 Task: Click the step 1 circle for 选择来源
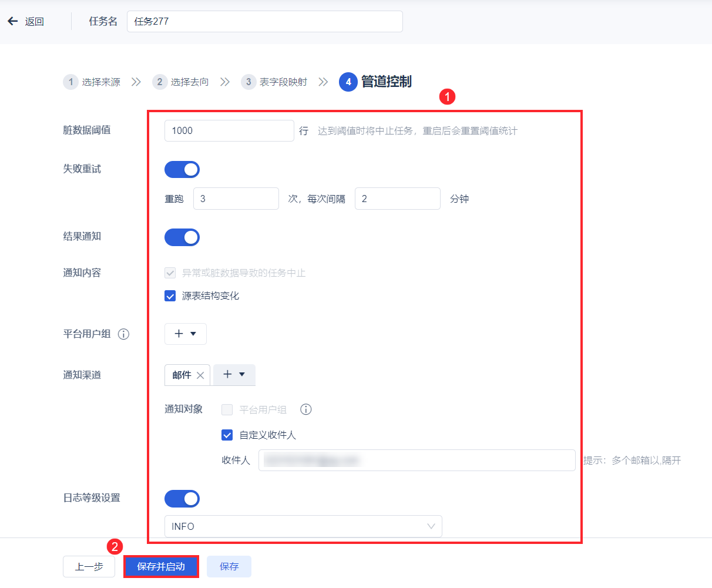click(x=70, y=82)
